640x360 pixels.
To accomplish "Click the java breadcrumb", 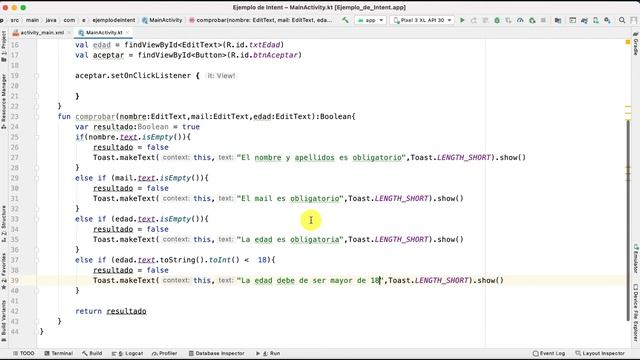I will [51, 20].
